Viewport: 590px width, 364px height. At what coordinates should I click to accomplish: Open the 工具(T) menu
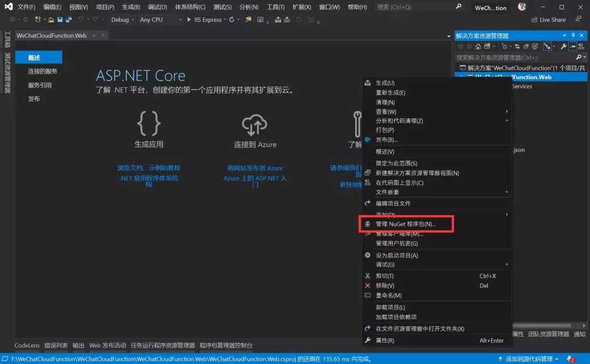click(275, 7)
